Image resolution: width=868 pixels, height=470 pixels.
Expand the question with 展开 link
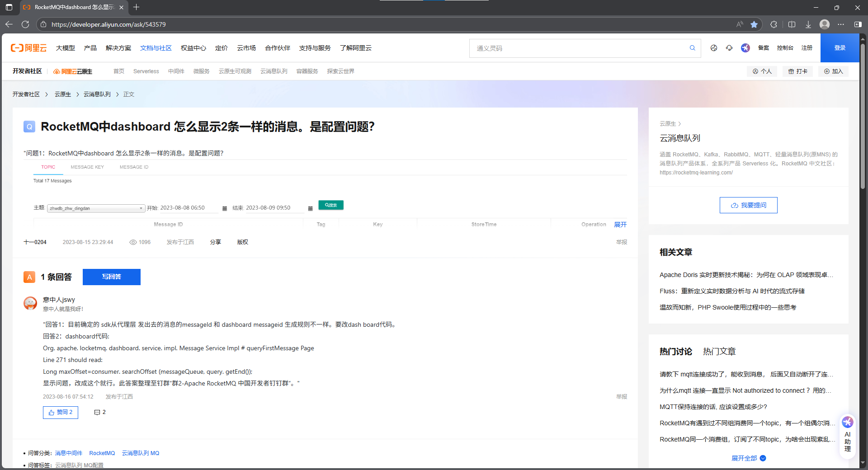[620, 225]
